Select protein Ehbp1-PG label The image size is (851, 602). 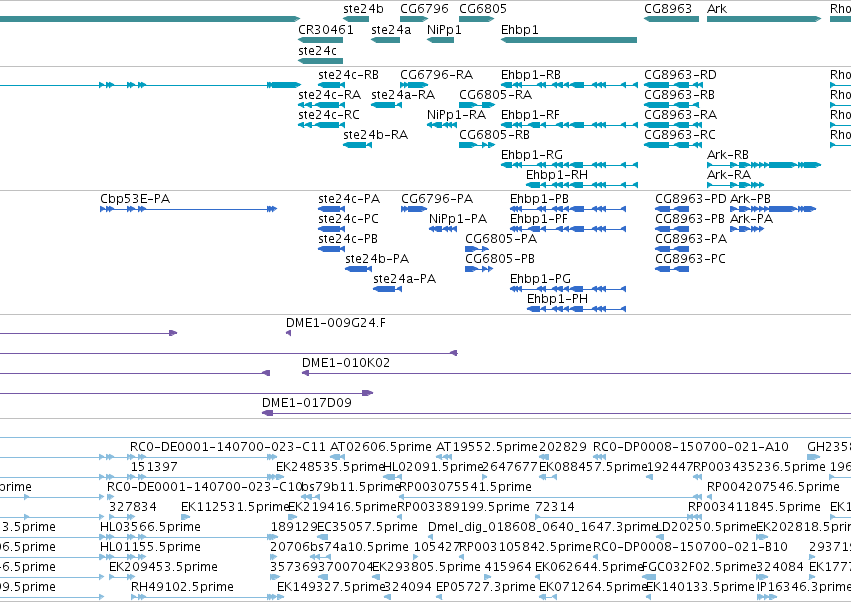pyautogui.click(x=541, y=280)
